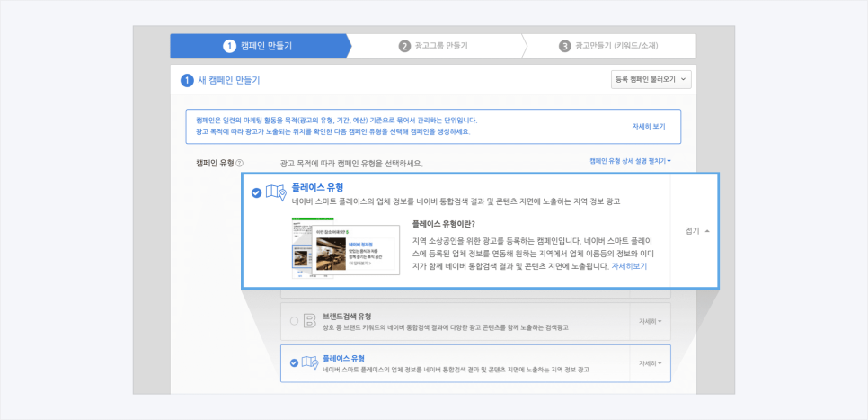
Task: Select step 1 캠페인 만들기 tab
Action: tap(260, 46)
